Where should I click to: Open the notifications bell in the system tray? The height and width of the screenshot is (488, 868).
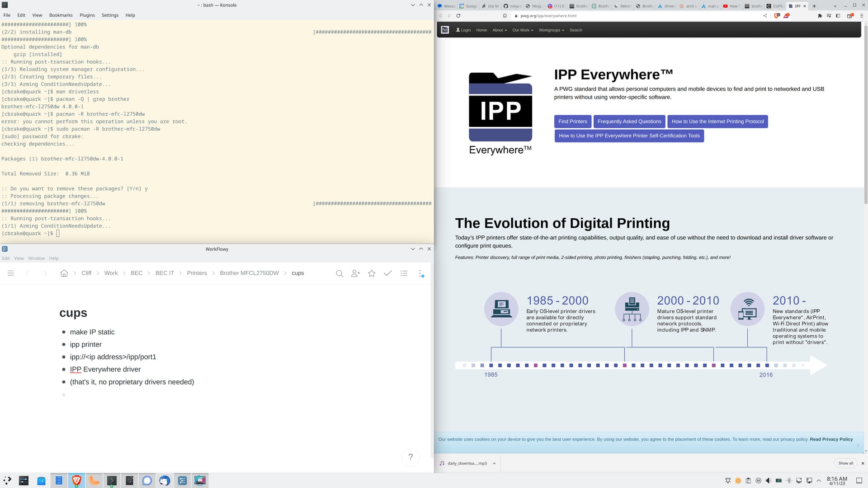point(728,480)
